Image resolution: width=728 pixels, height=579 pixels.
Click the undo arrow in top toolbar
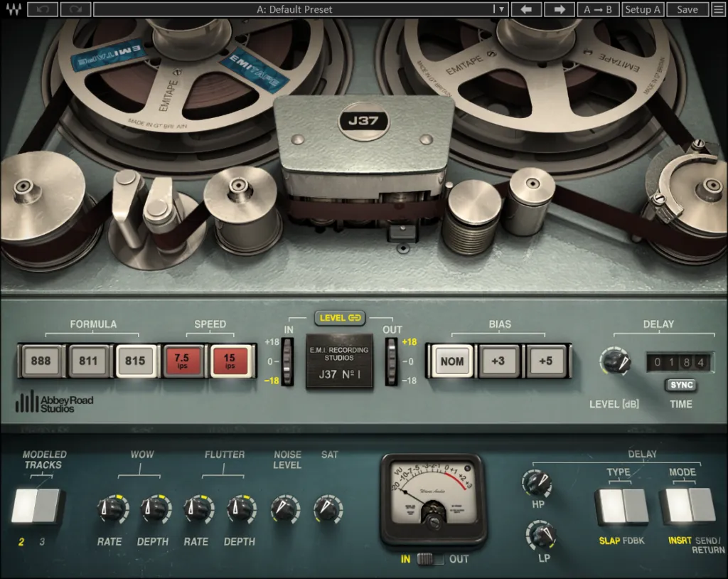coord(44,9)
